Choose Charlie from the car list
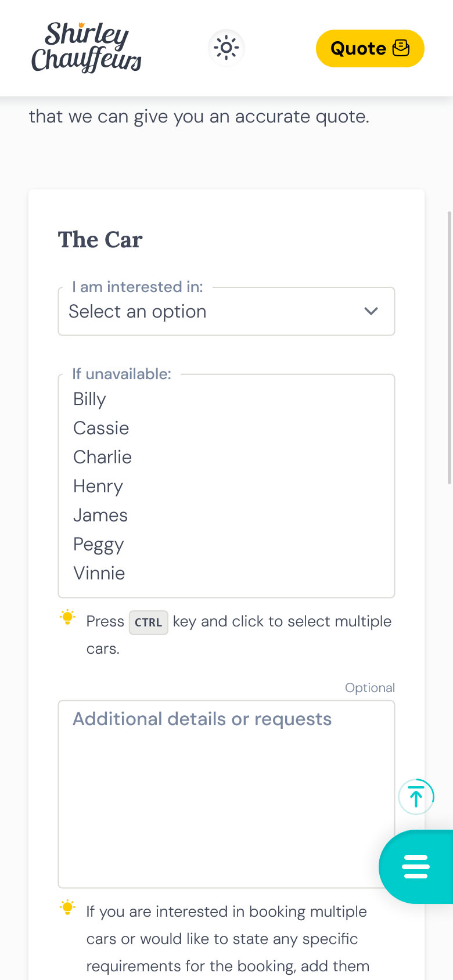Image resolution: width=453 pixels, height=980 pixels. pos(103,457)
